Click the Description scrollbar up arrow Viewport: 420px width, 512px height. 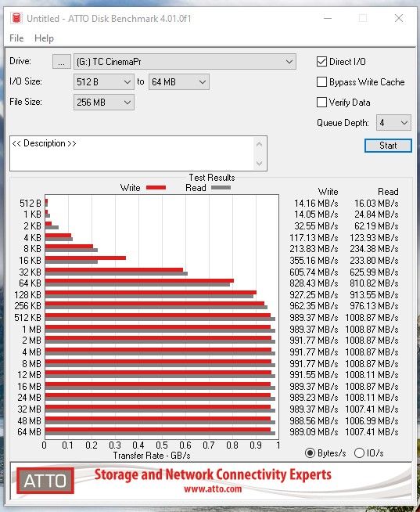click(259, 144)
